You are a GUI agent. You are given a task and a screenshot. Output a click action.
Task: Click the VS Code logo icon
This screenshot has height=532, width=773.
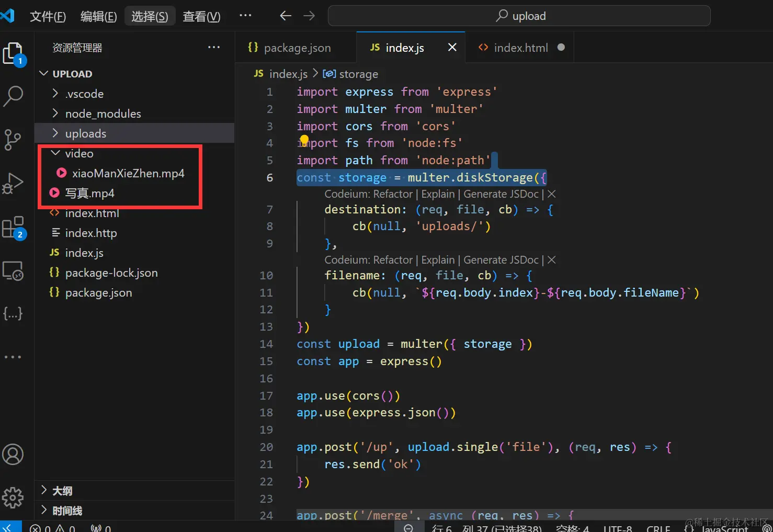[x=7, y=16]
